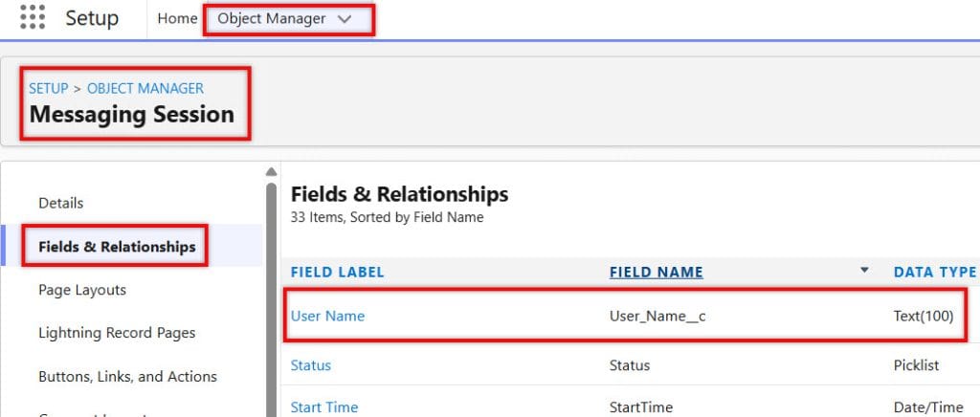
Task: Open Lightning Record Pages in sidebar
Action: [117, 334]
